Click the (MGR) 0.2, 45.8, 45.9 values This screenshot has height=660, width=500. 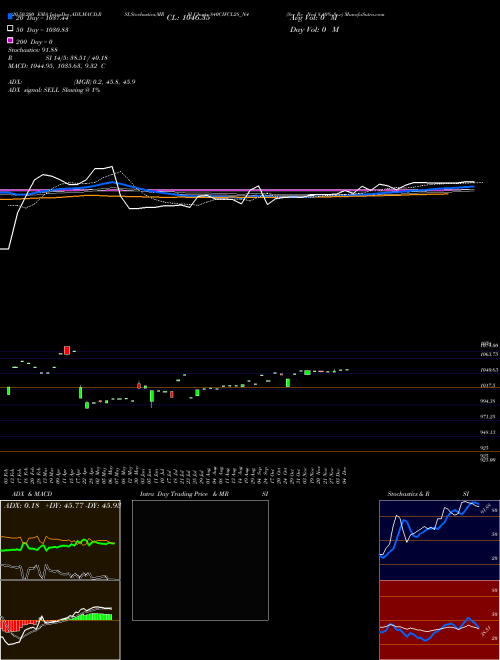click(104, 82)
